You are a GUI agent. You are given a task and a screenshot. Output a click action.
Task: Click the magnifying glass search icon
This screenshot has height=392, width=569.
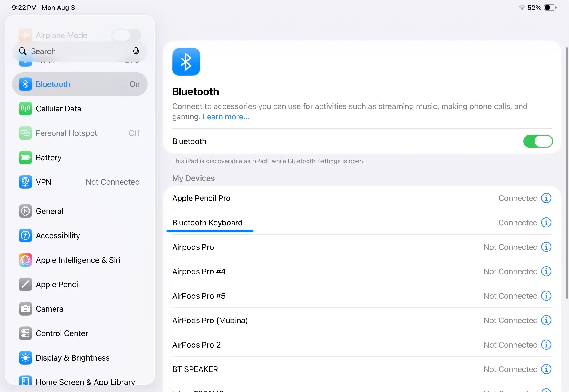pos(23,51)
